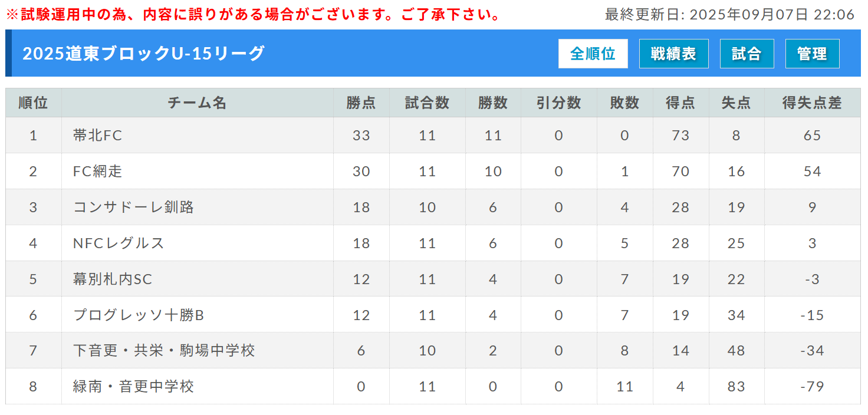Open the 管理 tab
Viewport: 868px width, 415px height.
tap(812, 54)
